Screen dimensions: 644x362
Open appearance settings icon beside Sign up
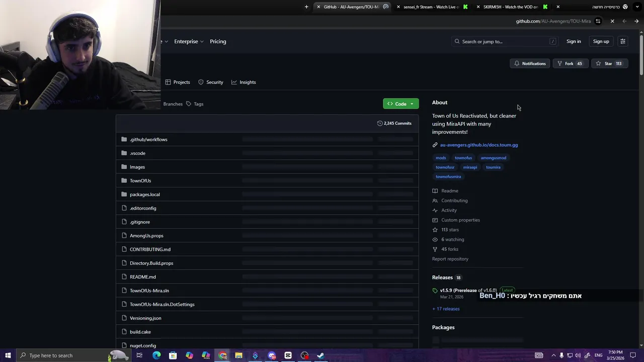[623, 41]
